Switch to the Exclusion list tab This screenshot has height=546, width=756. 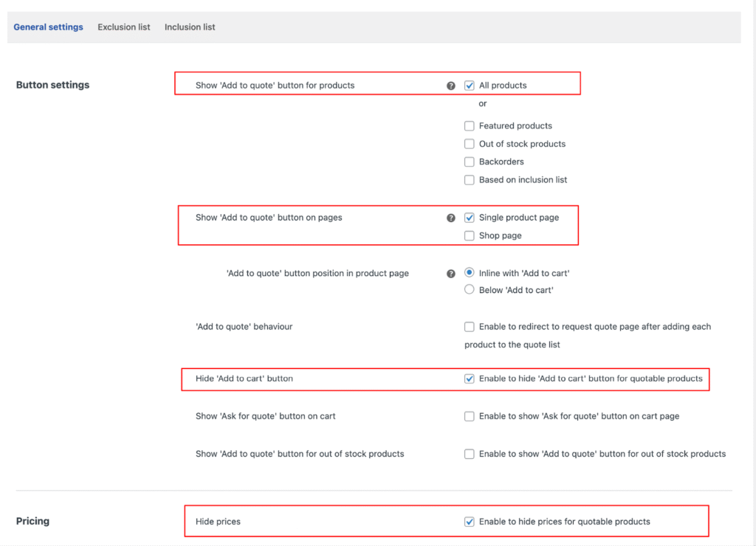point(123,27)
